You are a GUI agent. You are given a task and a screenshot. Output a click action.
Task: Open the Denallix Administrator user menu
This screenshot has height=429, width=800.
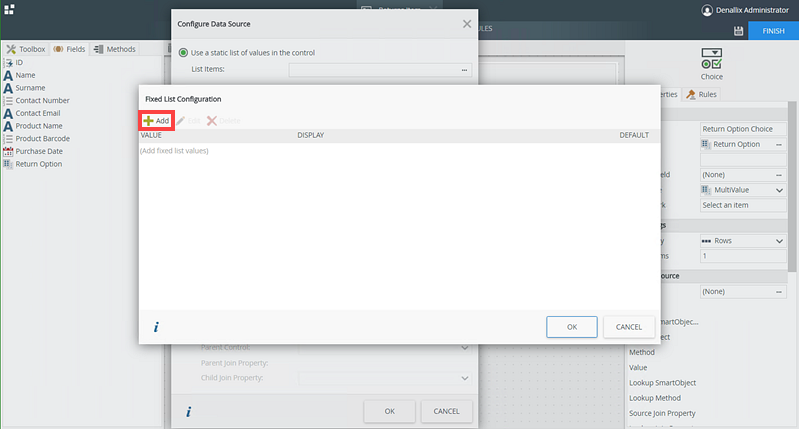pyautogui.click(x=745, y=10)
